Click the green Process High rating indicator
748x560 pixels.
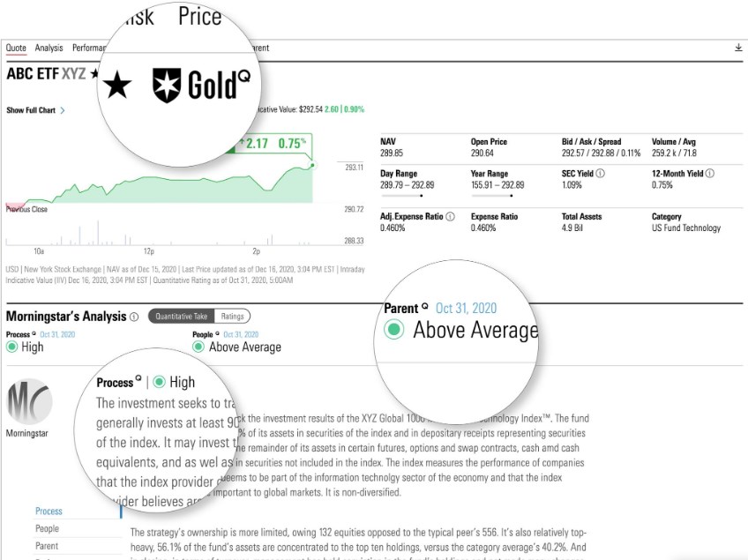tap(12, 347)
